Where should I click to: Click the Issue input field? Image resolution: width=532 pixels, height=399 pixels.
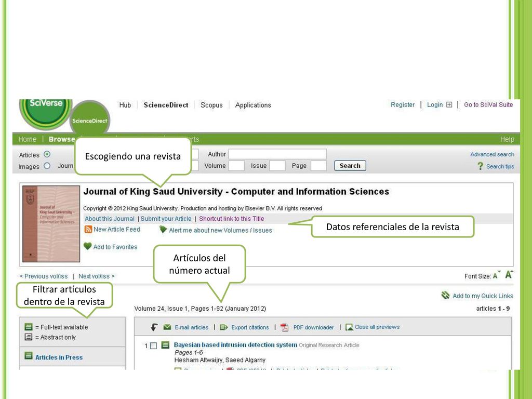coord(277,166)
